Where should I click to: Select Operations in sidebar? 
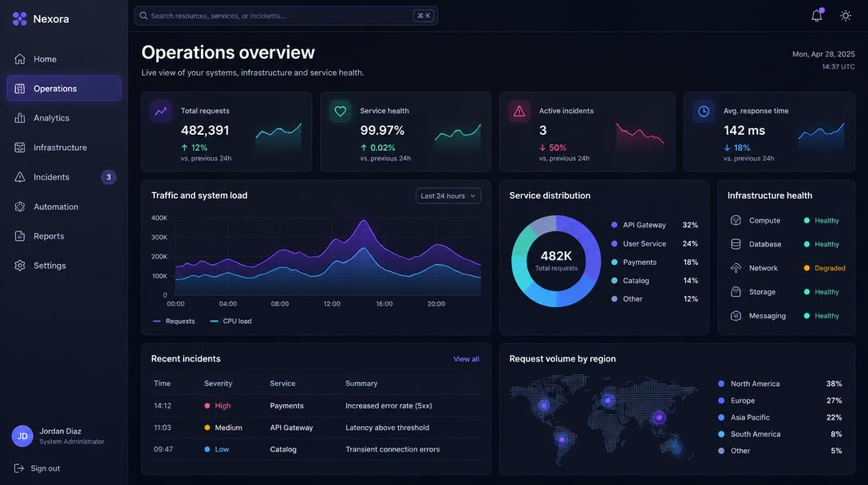click(64, 89)
